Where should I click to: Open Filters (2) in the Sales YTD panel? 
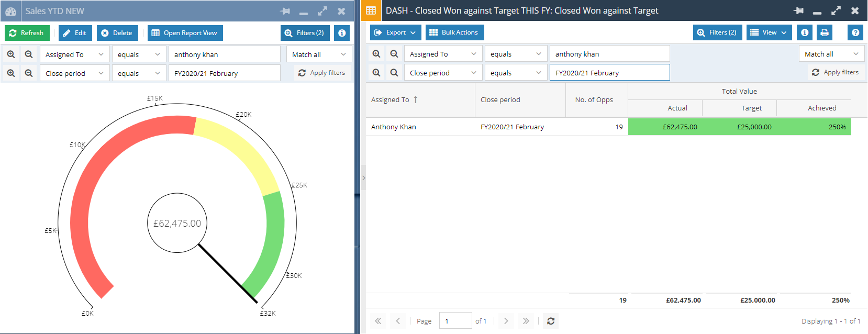point(305,33)
